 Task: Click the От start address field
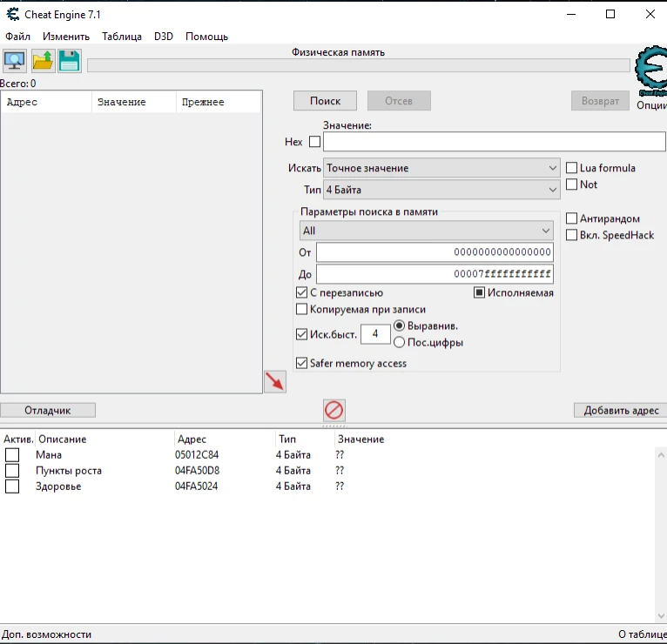(x=435, y=252)
